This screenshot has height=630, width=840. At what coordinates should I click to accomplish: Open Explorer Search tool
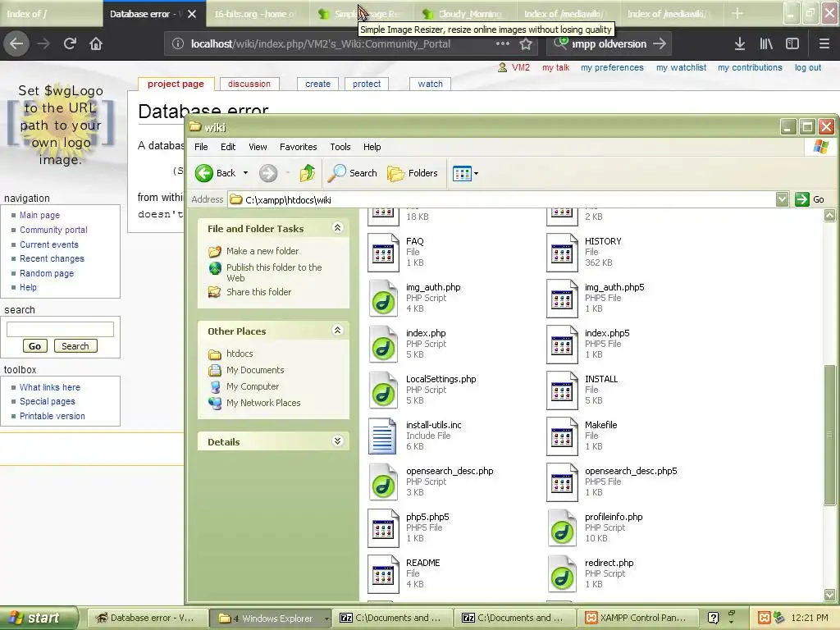point(353,173)
